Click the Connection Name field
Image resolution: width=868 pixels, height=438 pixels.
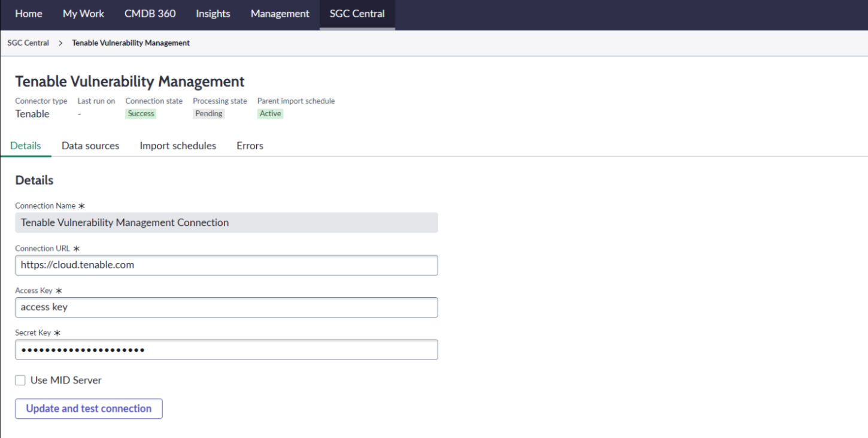pos(226,222)
